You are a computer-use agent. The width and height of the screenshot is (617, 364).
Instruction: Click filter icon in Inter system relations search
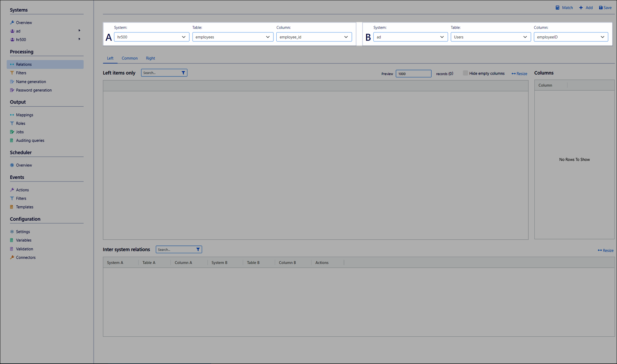coord(198,250)
